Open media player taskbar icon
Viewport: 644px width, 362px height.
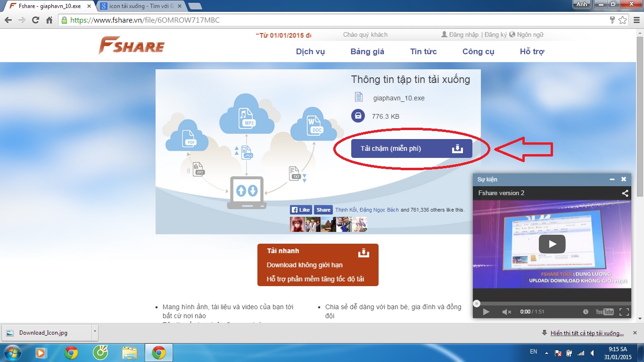(x=41, y=352)
